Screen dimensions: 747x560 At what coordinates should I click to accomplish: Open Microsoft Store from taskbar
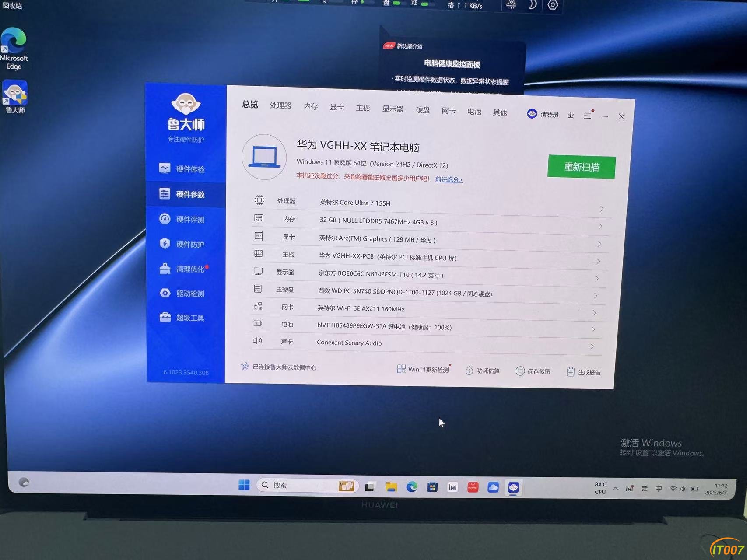pos(432,487)
